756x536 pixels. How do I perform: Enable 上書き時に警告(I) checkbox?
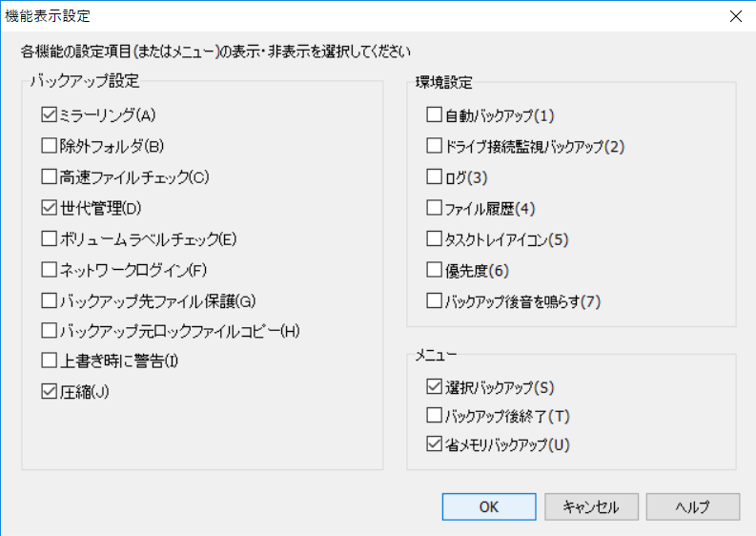point(50,361)
